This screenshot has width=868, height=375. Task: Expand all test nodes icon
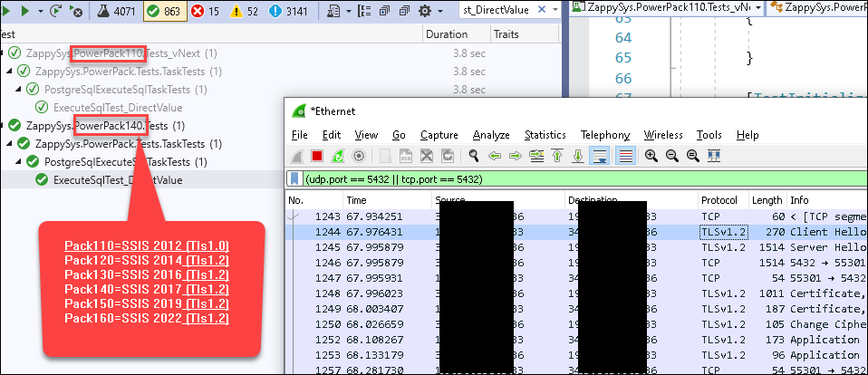[x=386, y=11]
